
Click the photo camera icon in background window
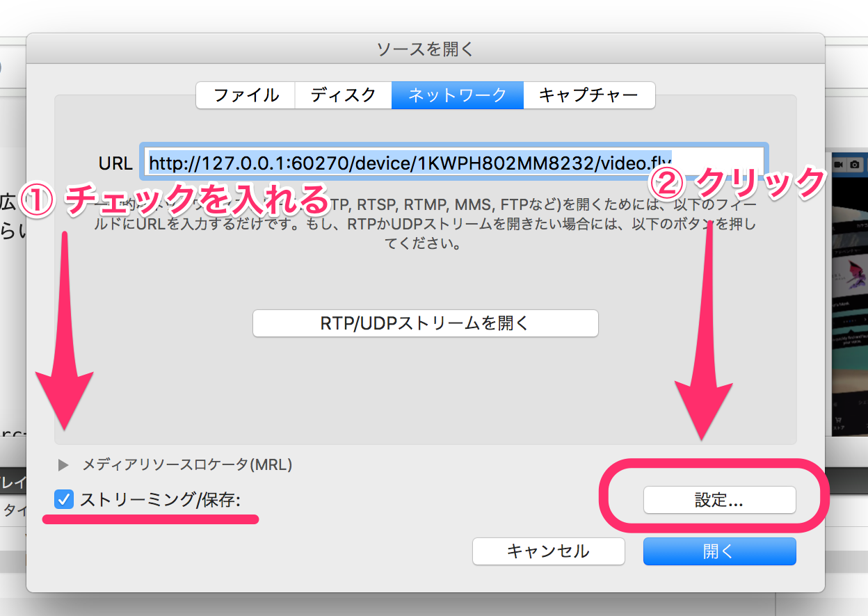tap(854, 164)
